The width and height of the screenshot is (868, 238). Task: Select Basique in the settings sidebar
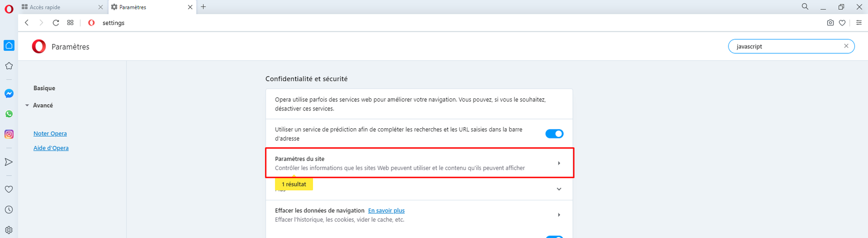[44, 88]
